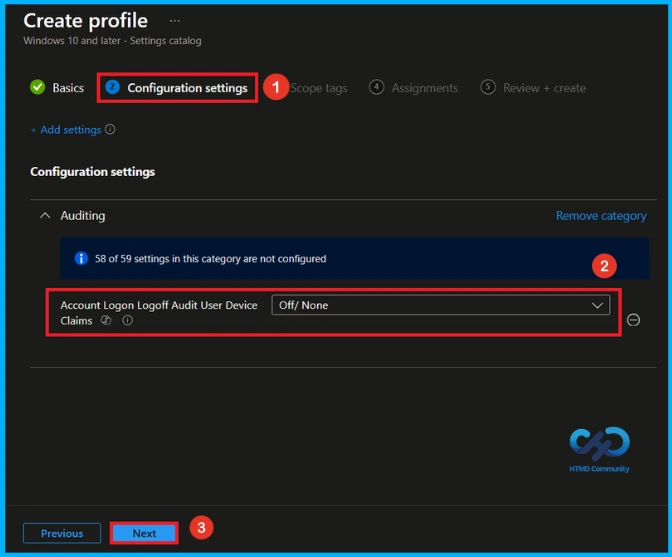Viewport: 672px width, 557px height.
Task: Click the blue info icon in the banner
Action: click(x=81, y=258)
